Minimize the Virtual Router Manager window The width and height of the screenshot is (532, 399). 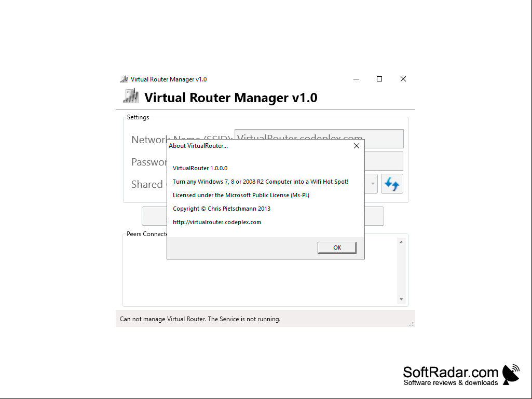[356, 79]
